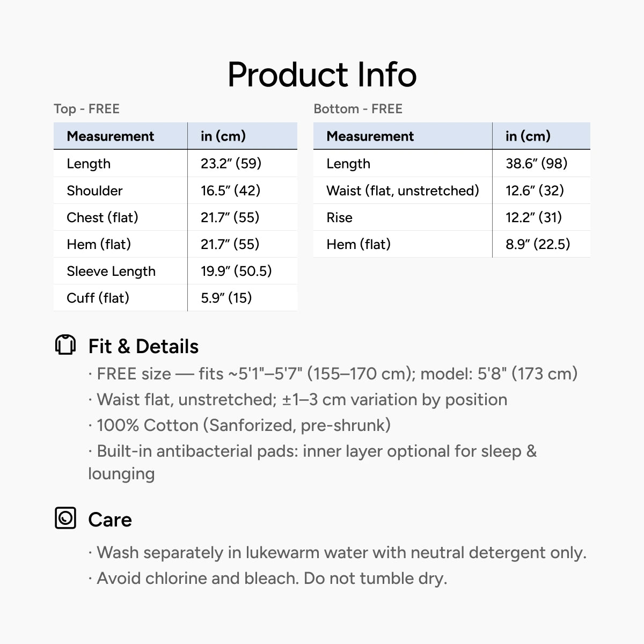Click the 100% Cotton detail line
Viewport: 644px width, 644px height.
click(x=239, y=425)
